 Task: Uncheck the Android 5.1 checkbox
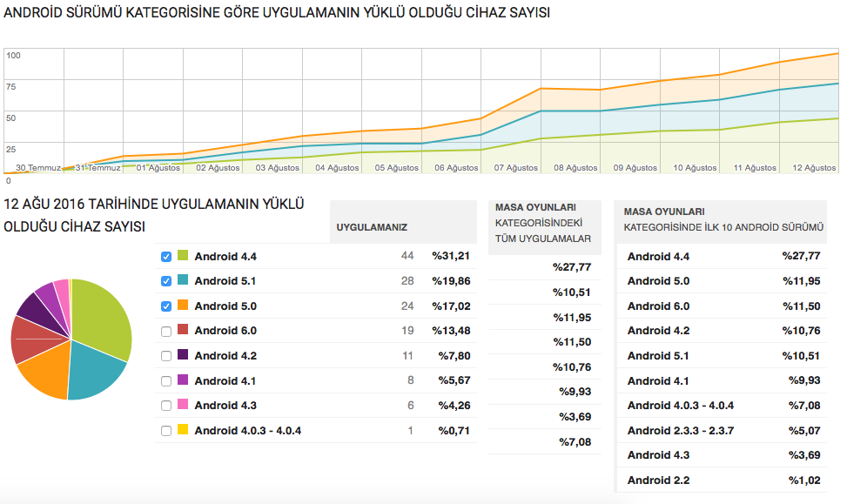[166, 281]
